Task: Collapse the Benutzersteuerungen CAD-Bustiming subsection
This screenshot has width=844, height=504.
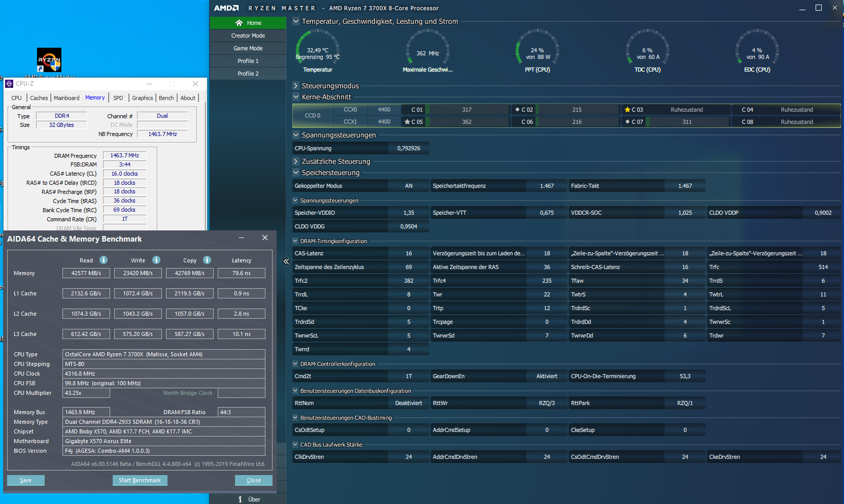Action: [295, 418]
